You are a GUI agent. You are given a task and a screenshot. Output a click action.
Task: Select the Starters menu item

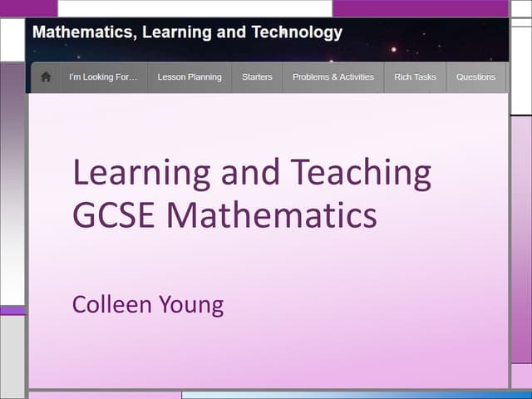(257, 77)
